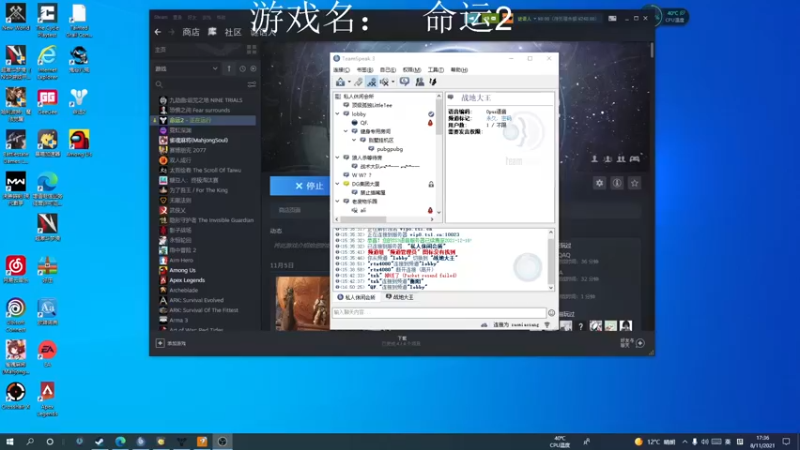This screenshot has width=800, height=450.
Task: Open third menu in TeamSpeak menu bar
Action: click(388, 69)
